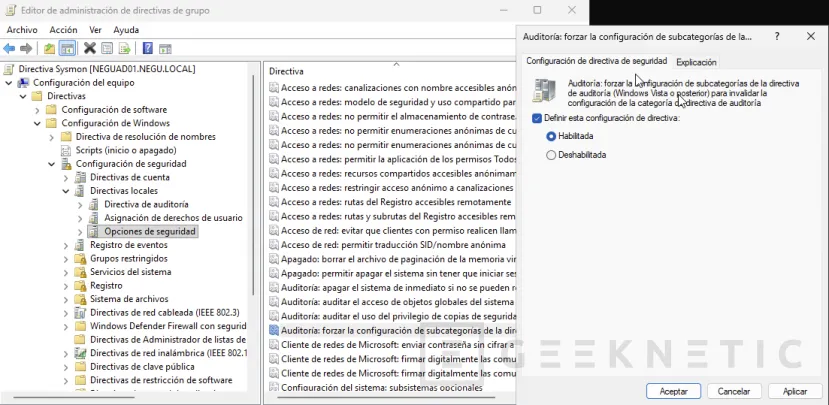Click the Directivas de cuenta icon
Screen dimensions: 829x405
coord(80,177)
